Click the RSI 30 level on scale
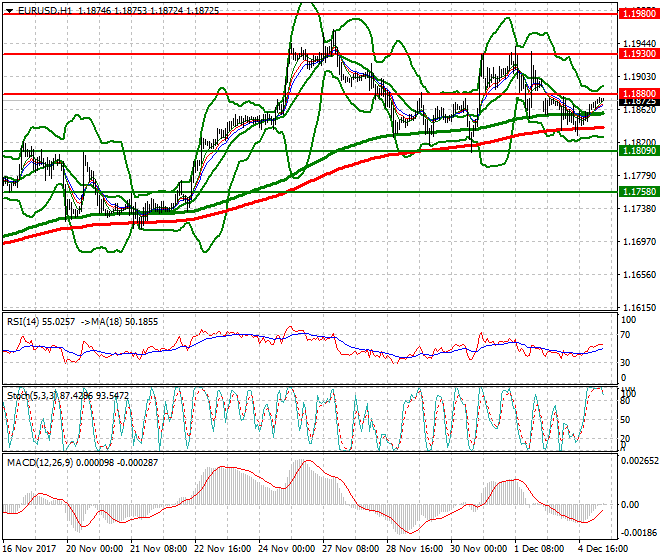This screenshot has width=660, height=560. point(625,363)
